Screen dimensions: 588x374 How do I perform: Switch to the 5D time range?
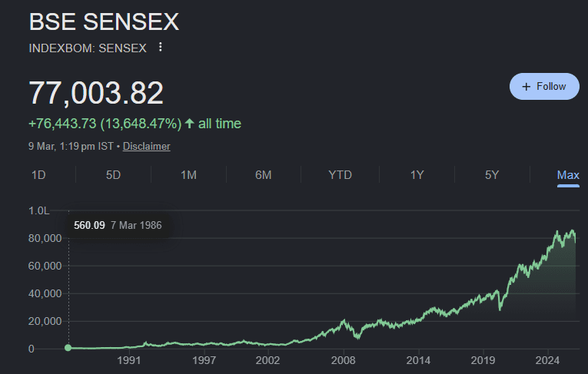pos(113,175)
